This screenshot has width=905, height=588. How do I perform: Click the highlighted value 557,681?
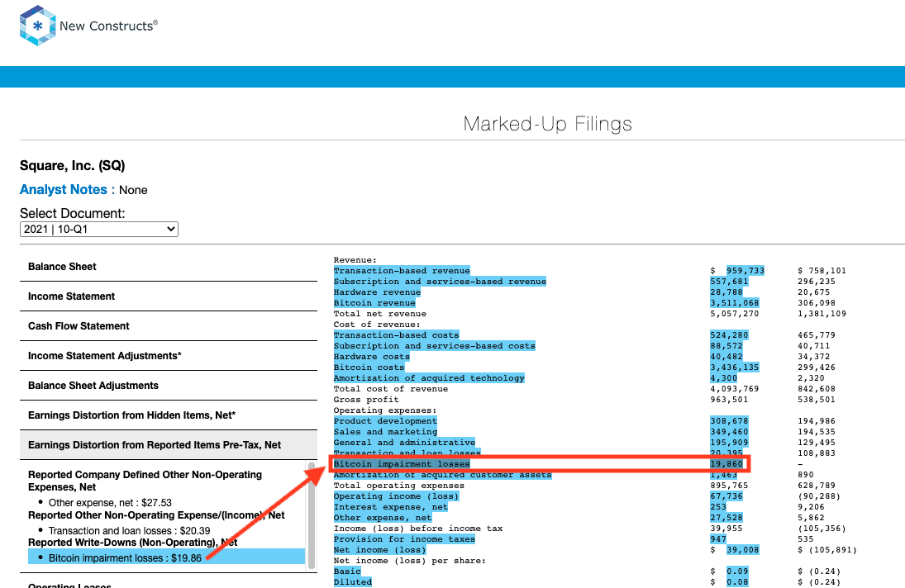tap(729, 282)
